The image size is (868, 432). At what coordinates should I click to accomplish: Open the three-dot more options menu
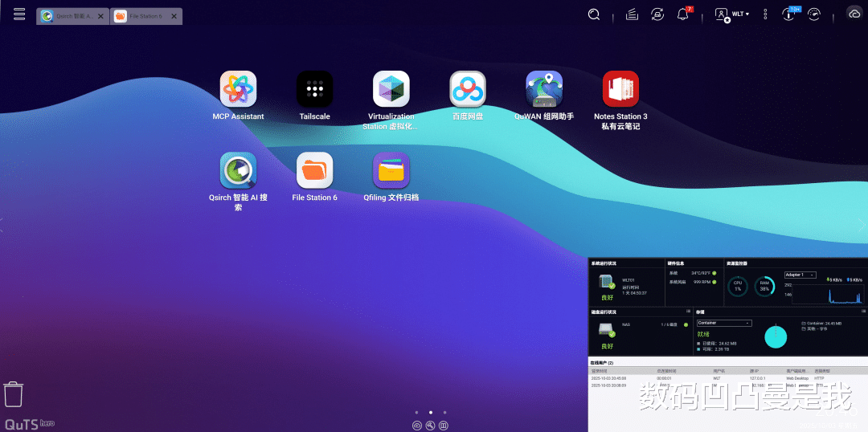[x=766, y=14]
